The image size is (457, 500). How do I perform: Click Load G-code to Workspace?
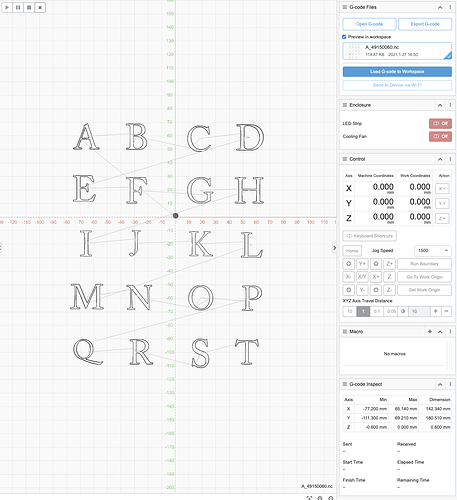(x=397, y=71)
